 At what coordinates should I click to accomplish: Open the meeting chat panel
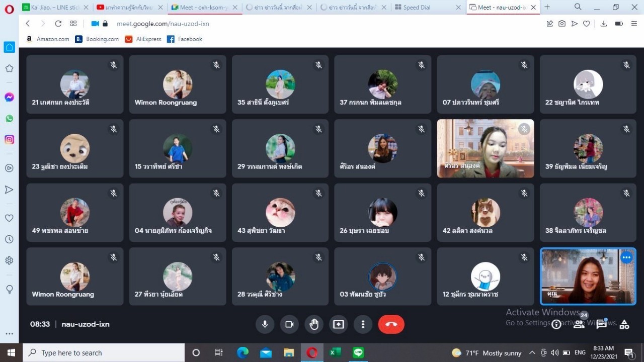601,324
